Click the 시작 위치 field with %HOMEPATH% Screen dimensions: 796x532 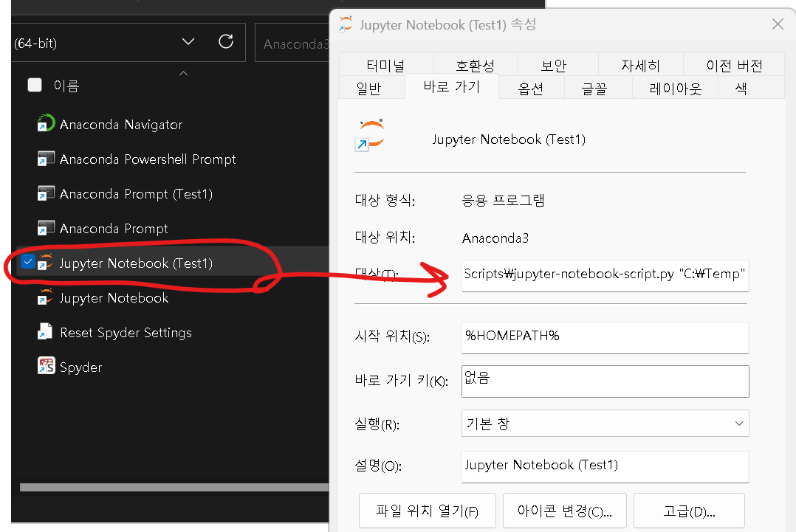(605, 337)
